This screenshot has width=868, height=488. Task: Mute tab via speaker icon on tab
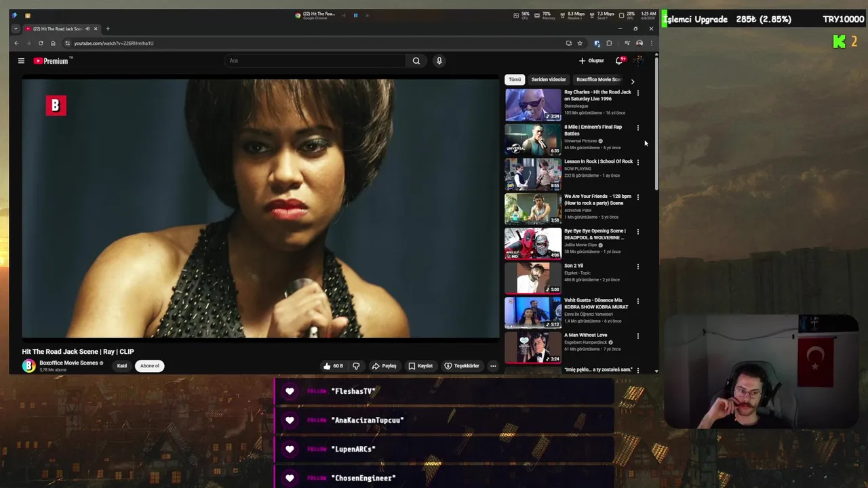[x=87, y=28]
